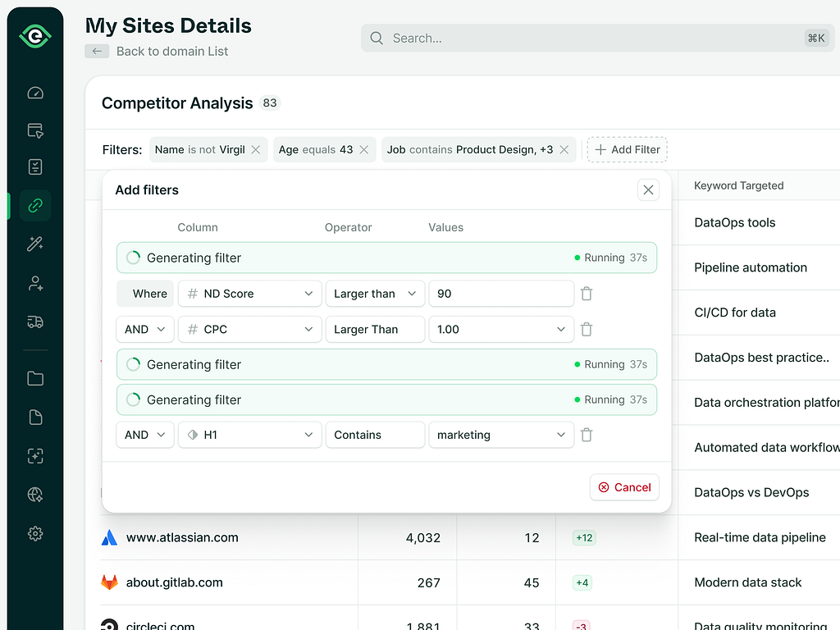Click the value field containing 90
Viewport: 840px width, 630px height.
tap(501, 294)
